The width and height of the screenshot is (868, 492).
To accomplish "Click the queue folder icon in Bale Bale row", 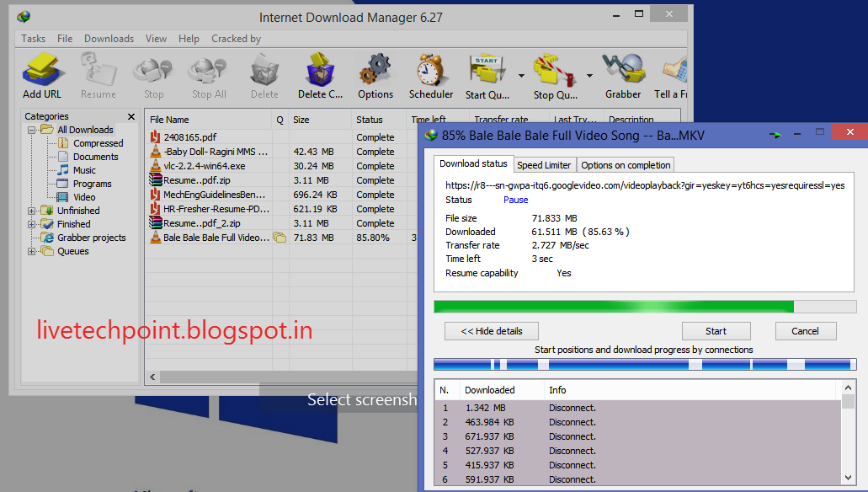I will click(280, 238).
